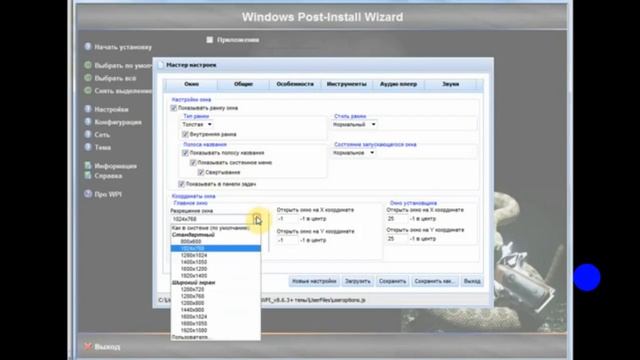Choose 1400x1050 from resolution list
This screenshot has height=360, width=640.
point(216,262)
